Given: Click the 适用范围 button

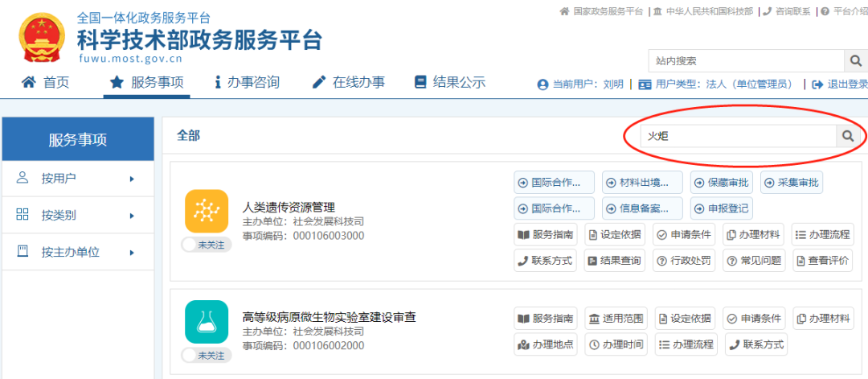Looking at the screenshot, I should point(616,319).
